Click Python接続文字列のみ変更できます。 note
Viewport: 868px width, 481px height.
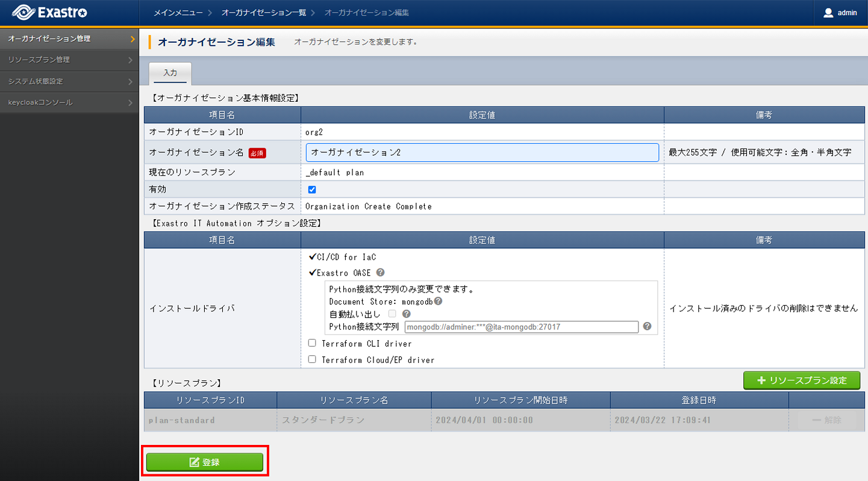pyautogui.click(x=402, y=289)
